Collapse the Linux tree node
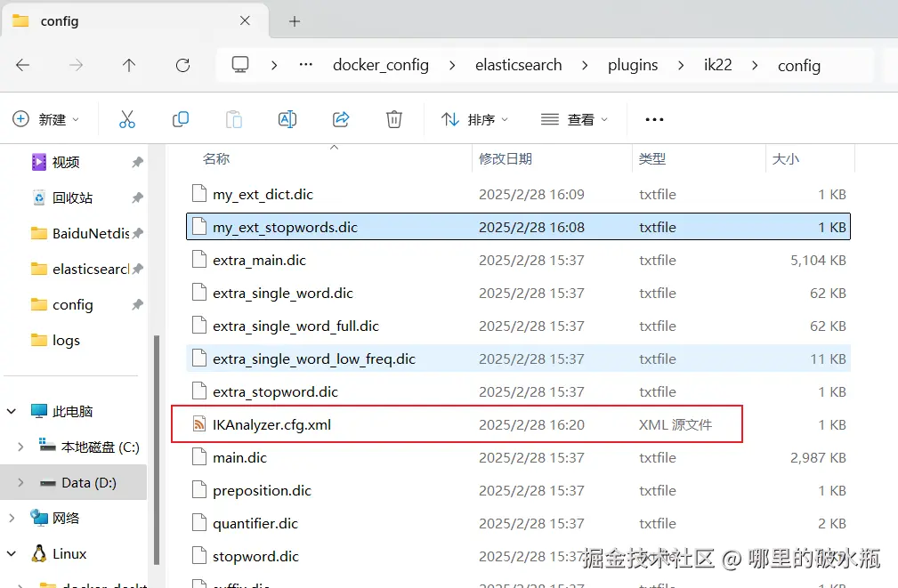Screen dimensions: 898x588 [x=12, y=553]
